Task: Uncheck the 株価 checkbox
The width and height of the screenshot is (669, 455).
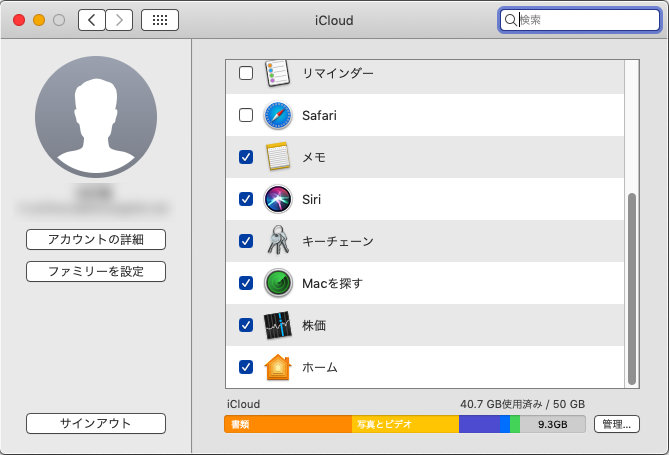Action: (x=246, y=325)
